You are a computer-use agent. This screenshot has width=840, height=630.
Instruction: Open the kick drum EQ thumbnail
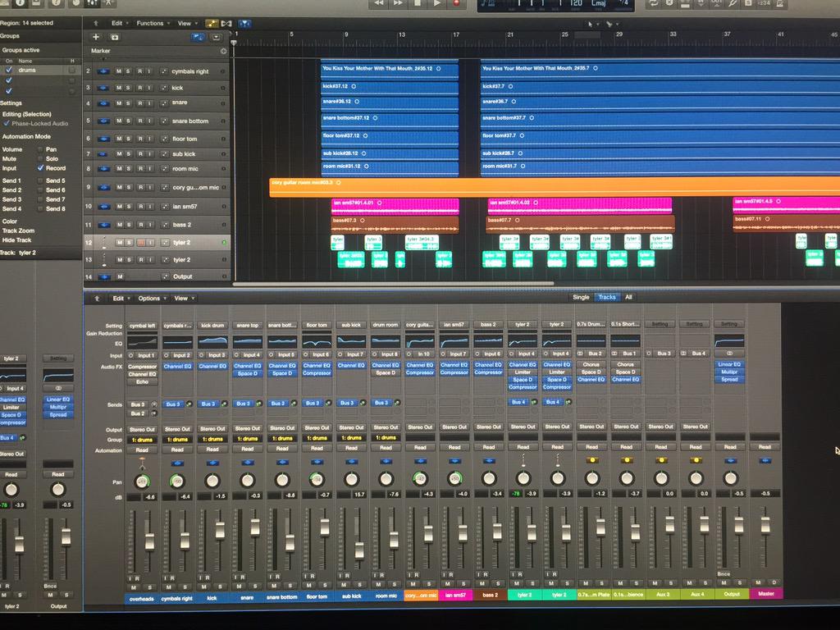(x=212, y=342)
